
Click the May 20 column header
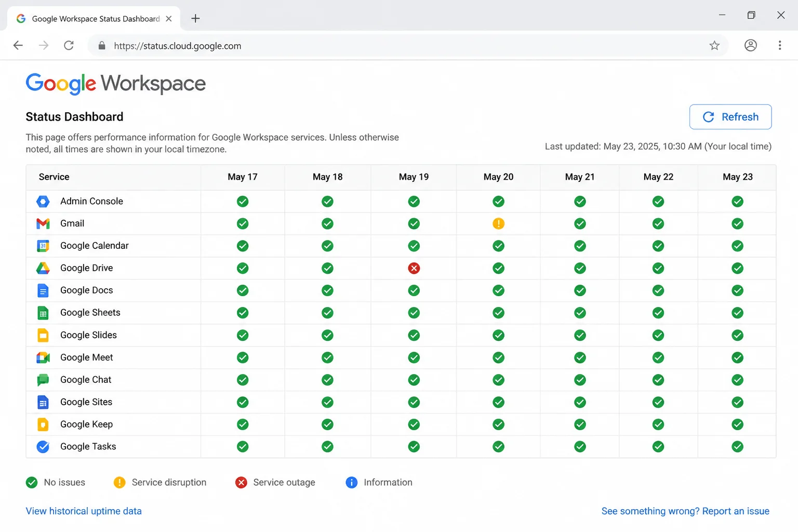pos(499,177)
